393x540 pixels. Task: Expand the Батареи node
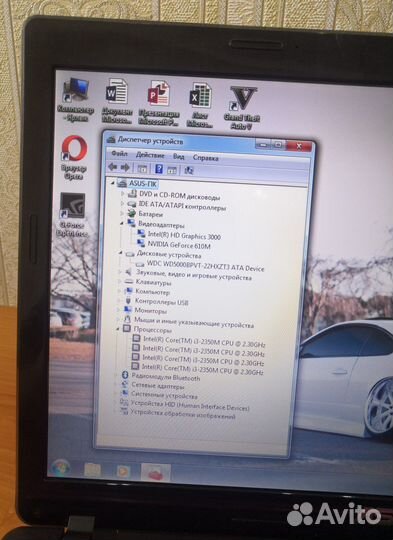tap(122, 214)
